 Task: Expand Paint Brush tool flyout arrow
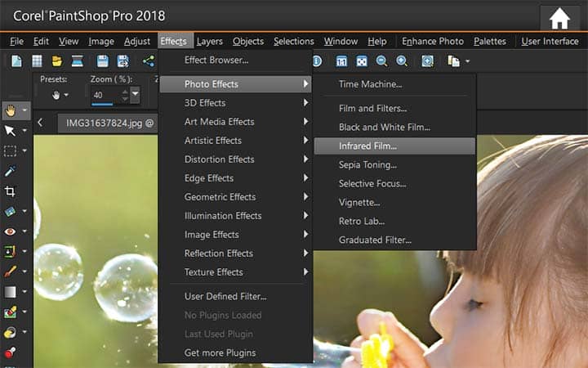point(24,272)
